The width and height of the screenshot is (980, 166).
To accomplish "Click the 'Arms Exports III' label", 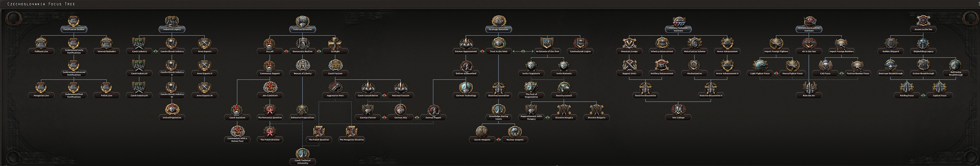I will 205,95.
